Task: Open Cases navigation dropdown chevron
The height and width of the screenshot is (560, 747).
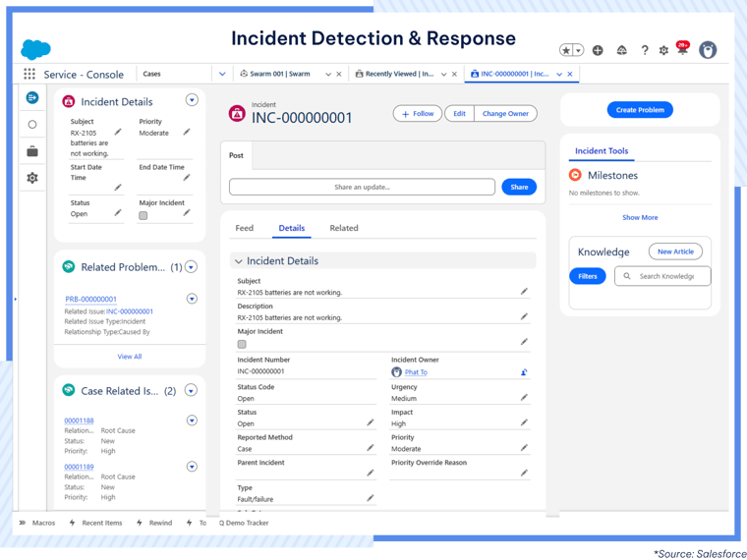Action: pyautogui.click(x=222, y=74)
